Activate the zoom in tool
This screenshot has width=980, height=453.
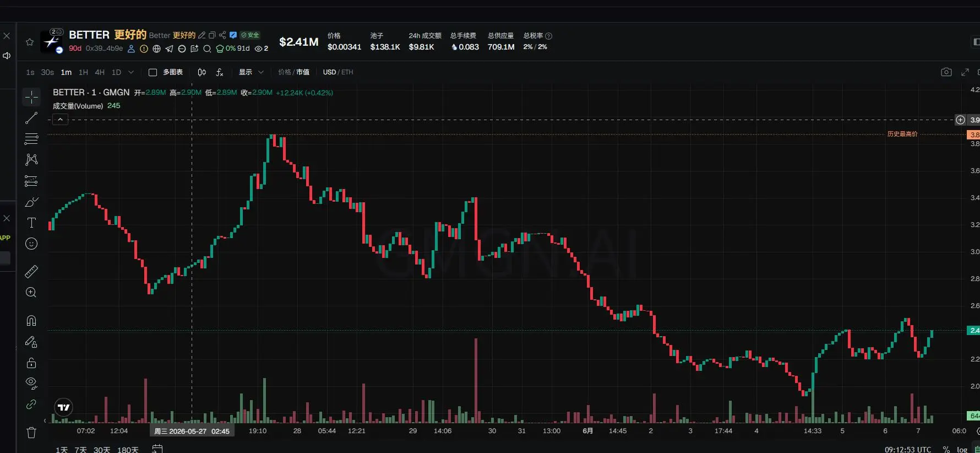tap(31, 293)
